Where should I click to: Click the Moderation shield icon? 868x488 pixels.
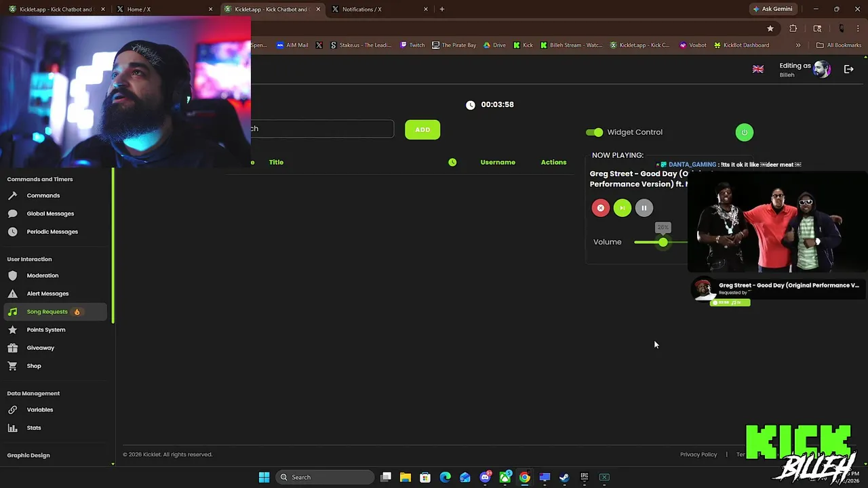tap(12, 275)
